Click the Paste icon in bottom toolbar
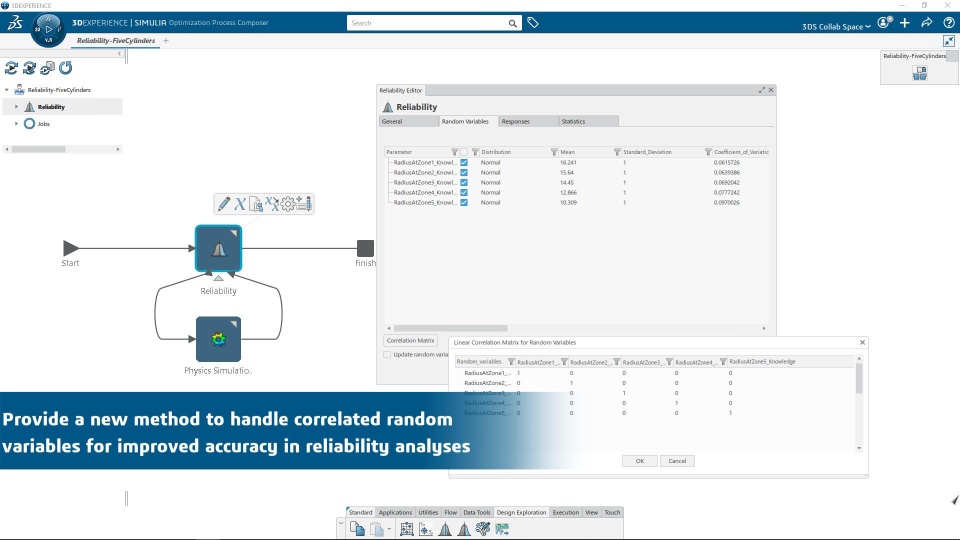Image resolution: width=960 pixels, height=540 pixels. coord(377,529)
